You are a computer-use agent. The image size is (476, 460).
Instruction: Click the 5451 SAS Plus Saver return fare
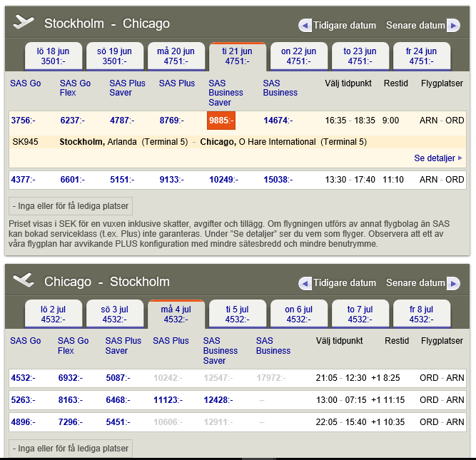(117, 422)
